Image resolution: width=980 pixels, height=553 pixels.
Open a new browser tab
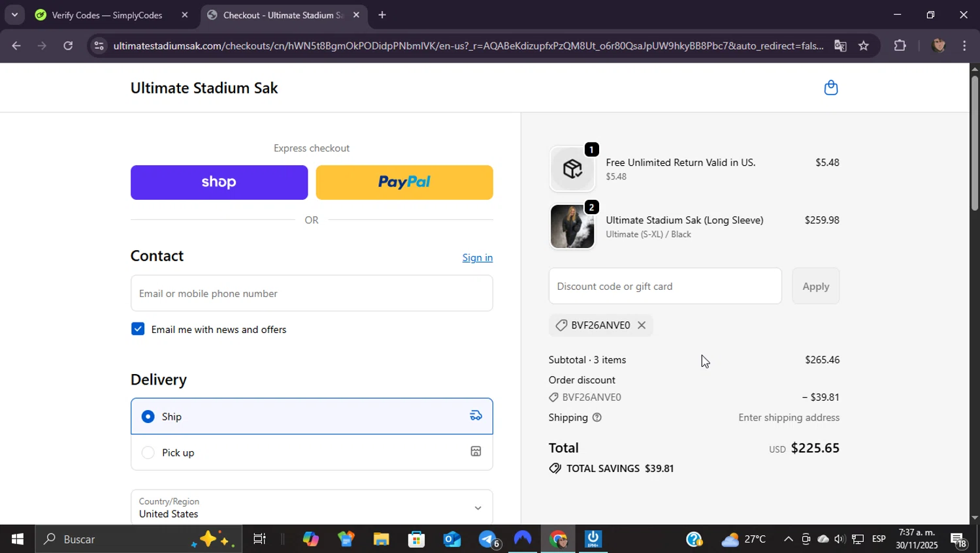(382, 15)
